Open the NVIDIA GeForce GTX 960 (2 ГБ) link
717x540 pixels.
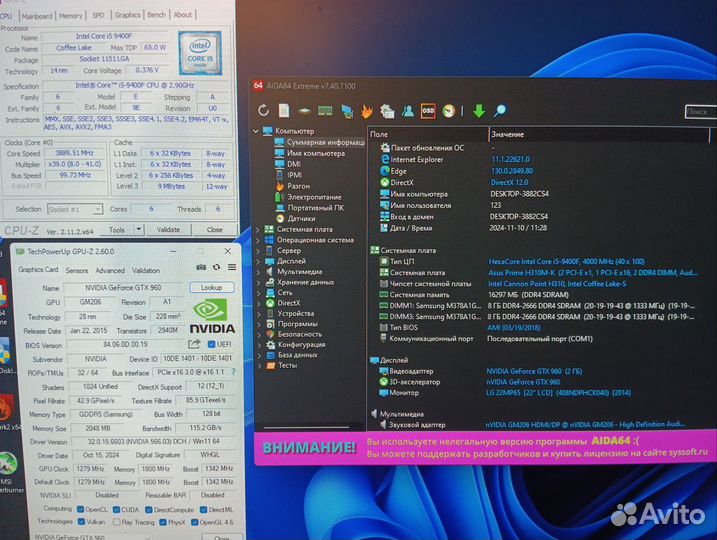click(534, 371)
